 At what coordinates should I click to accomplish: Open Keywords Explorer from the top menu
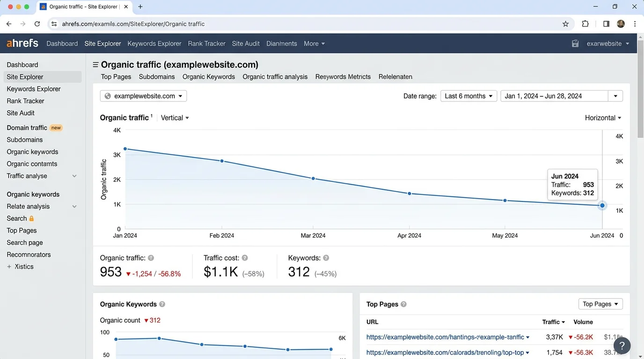pos(154,43)
